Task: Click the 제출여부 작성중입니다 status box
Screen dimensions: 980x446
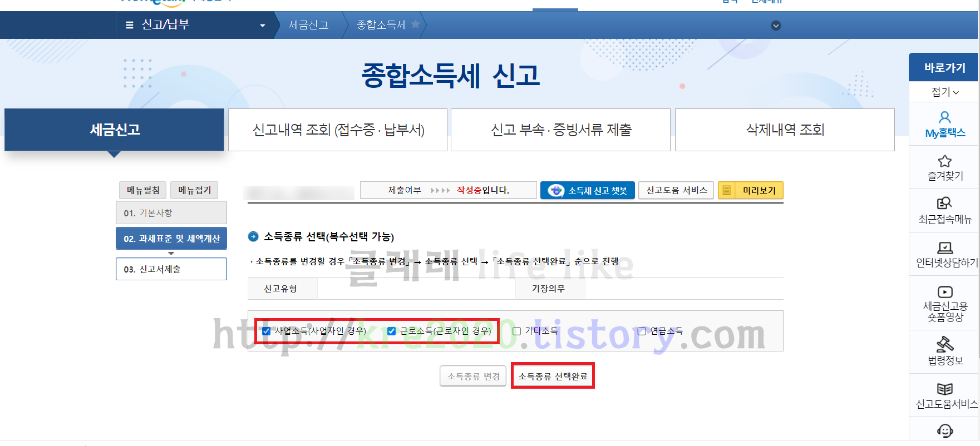Action: pos(449,190)
